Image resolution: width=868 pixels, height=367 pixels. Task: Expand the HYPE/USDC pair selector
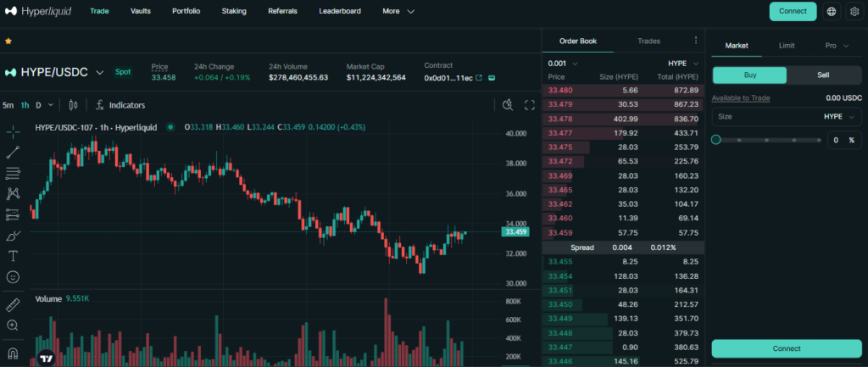(x=100, y=73)
